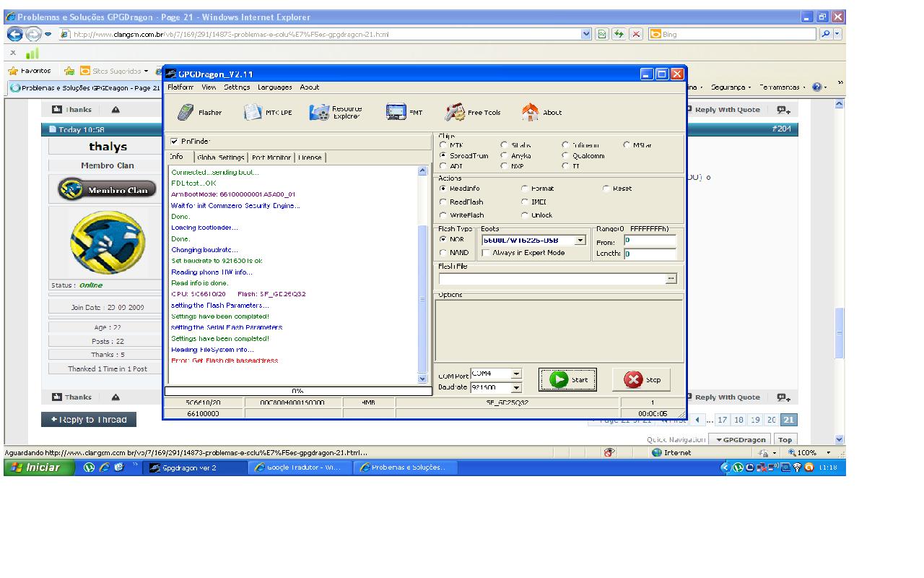Click the 0% progress bar
The width and height of the screenshot is (924, 578).
(298, 391)
